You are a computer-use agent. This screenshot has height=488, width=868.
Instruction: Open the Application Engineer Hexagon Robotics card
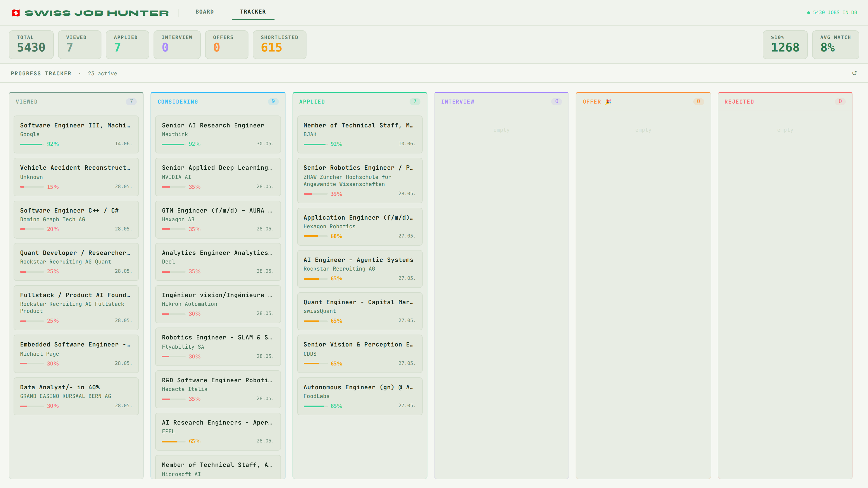360,227
